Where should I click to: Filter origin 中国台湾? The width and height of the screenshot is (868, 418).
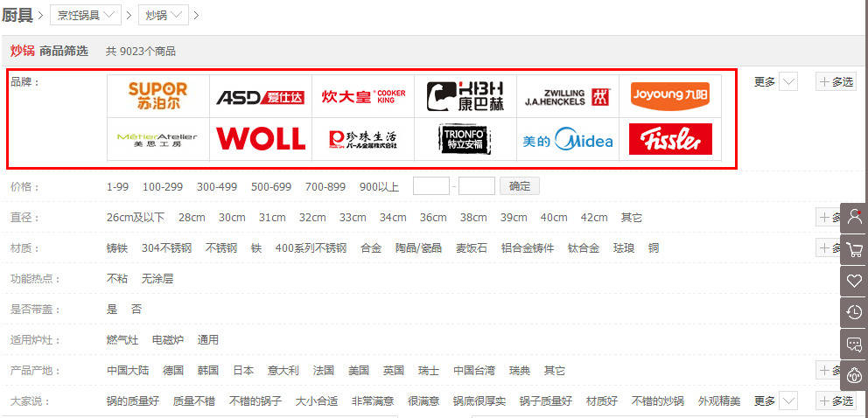point(474,371)
